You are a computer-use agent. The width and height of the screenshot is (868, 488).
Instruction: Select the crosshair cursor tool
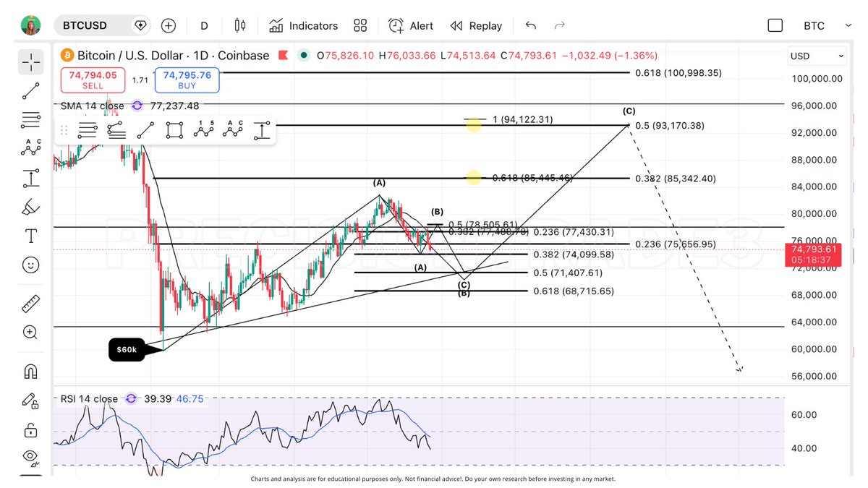[30, 62]
